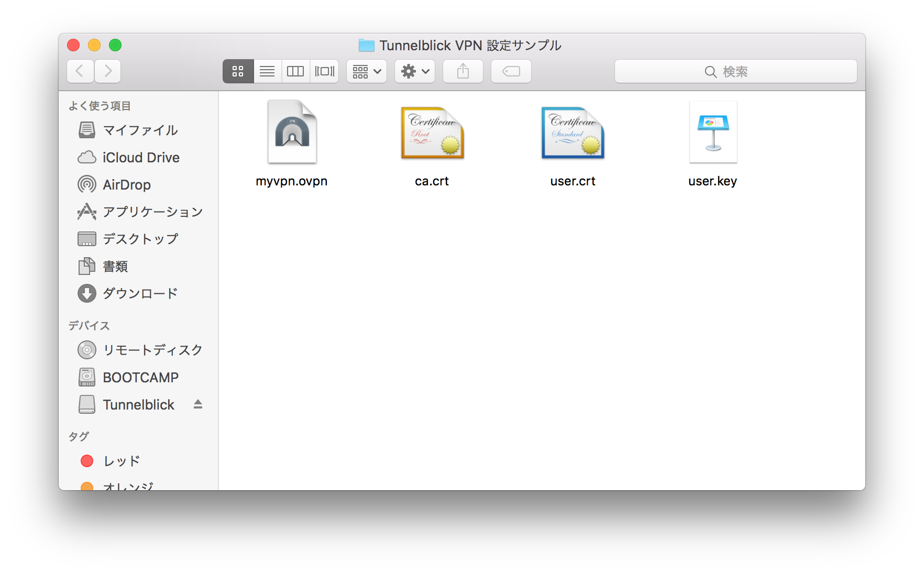The height and width of the screenshot is (574, 924).
Task: Select the user.key Keynote file icon
Action: coord(713,131)
